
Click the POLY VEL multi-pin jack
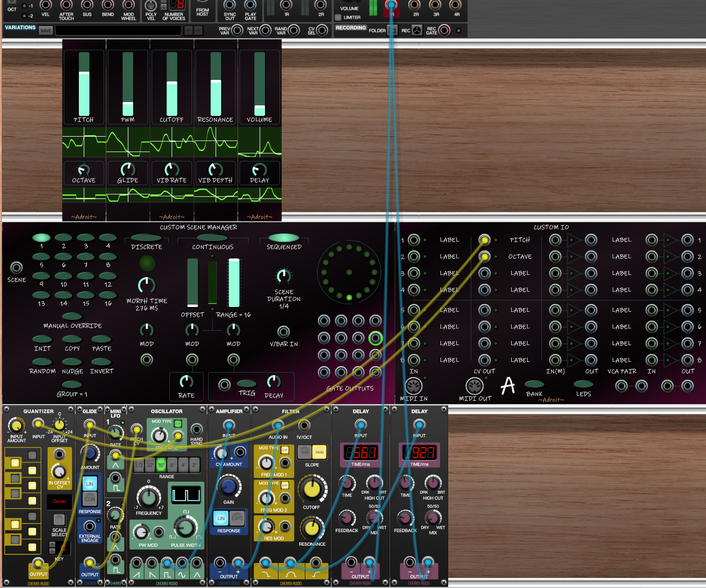(x=151, y=5)
